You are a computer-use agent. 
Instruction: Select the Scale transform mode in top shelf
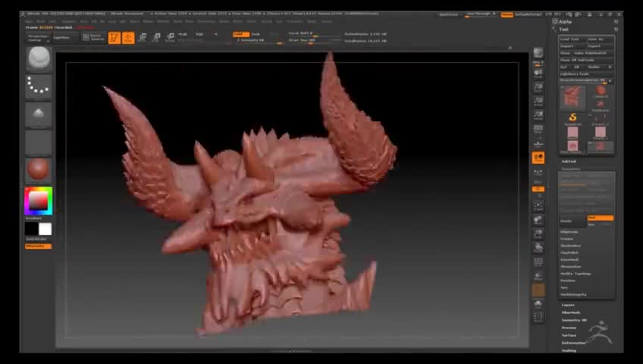pyautogui.click(x=156, y=38)
